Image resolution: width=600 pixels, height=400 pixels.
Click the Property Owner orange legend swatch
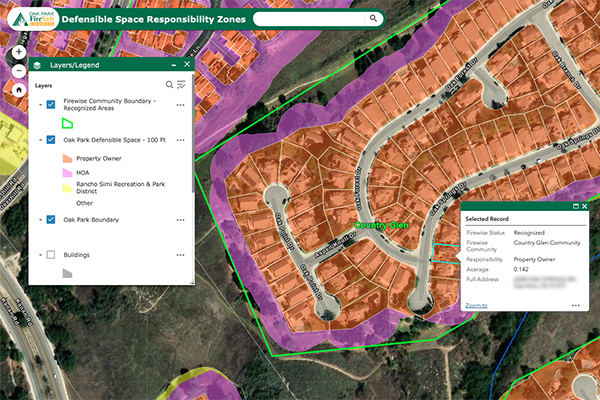[66, 159]
